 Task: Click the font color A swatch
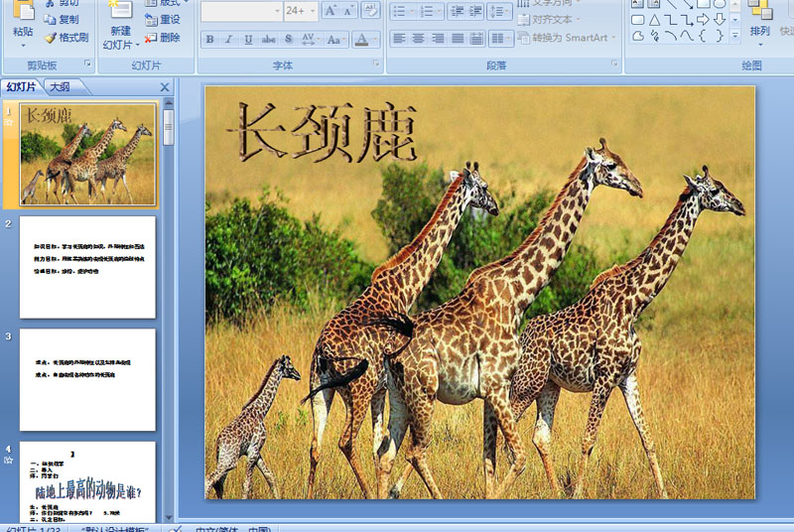[x=361, y=39]
